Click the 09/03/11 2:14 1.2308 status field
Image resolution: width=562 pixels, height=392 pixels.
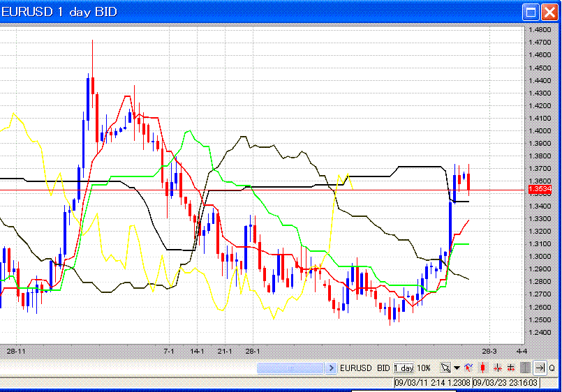point(432,382)
